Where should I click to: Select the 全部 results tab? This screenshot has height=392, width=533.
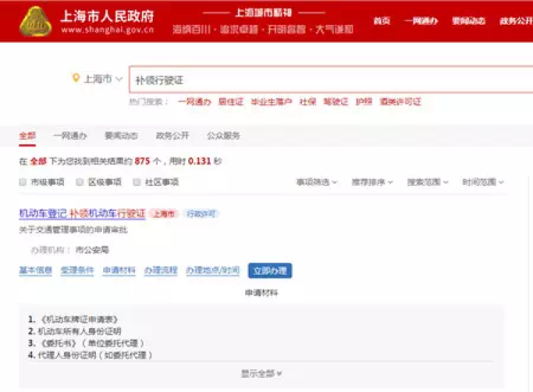(27, 136)
